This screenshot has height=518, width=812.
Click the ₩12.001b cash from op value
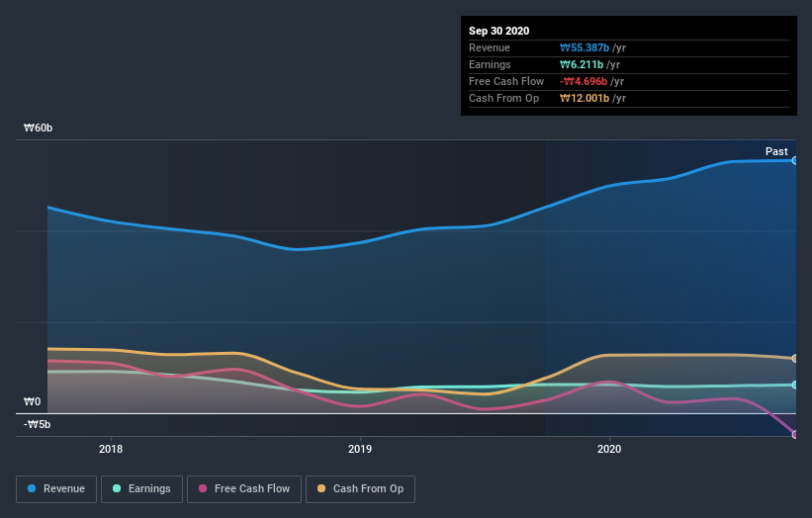(585, 98)
